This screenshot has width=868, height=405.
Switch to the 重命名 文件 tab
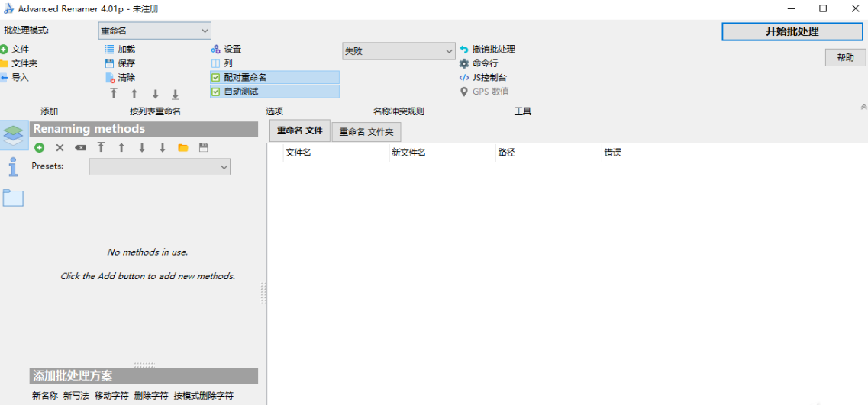[x=299, y=130]
